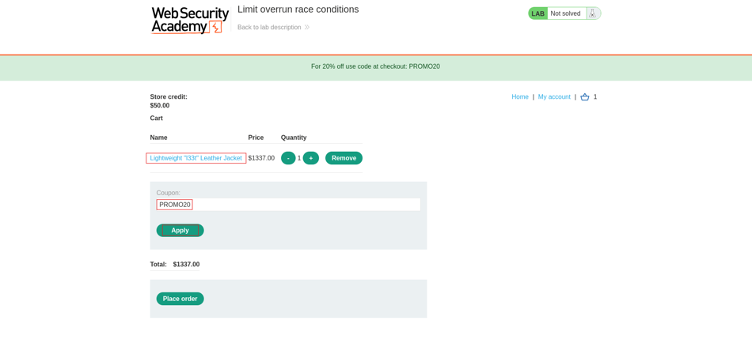Remove the Leather Jacket from cart
This screenshot has height=360, width=755.
[x=344, y=158]
